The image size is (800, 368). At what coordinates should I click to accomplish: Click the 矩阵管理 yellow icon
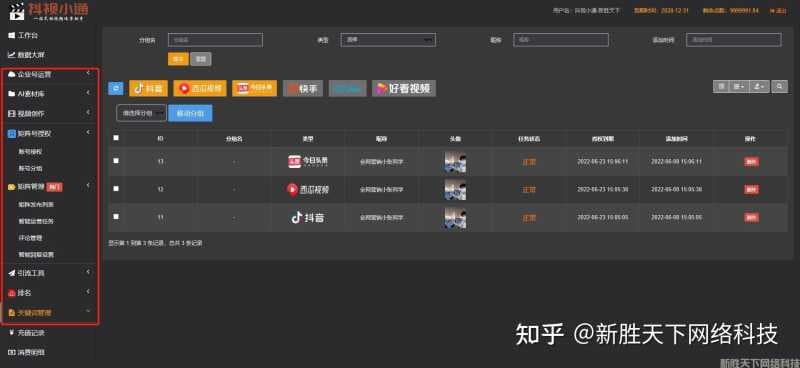11,187
